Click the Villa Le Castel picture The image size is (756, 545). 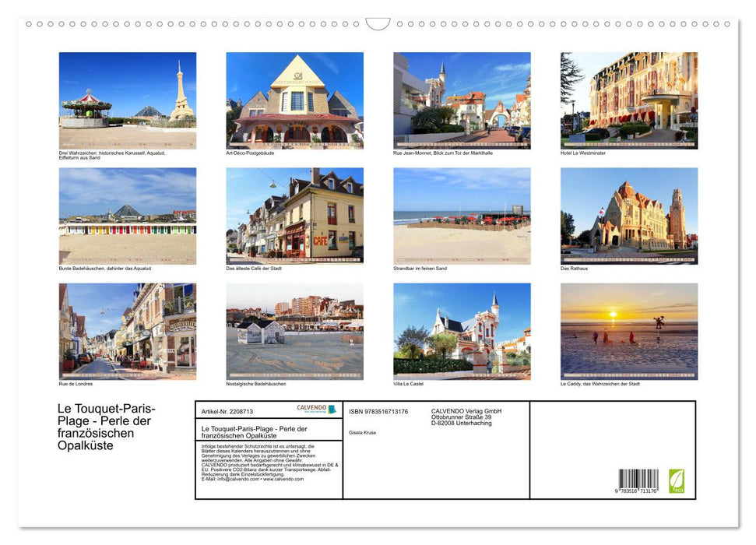click(461, 331)
